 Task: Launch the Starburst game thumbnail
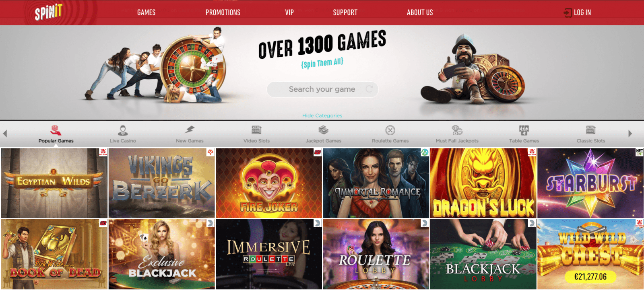click(590, 183)
